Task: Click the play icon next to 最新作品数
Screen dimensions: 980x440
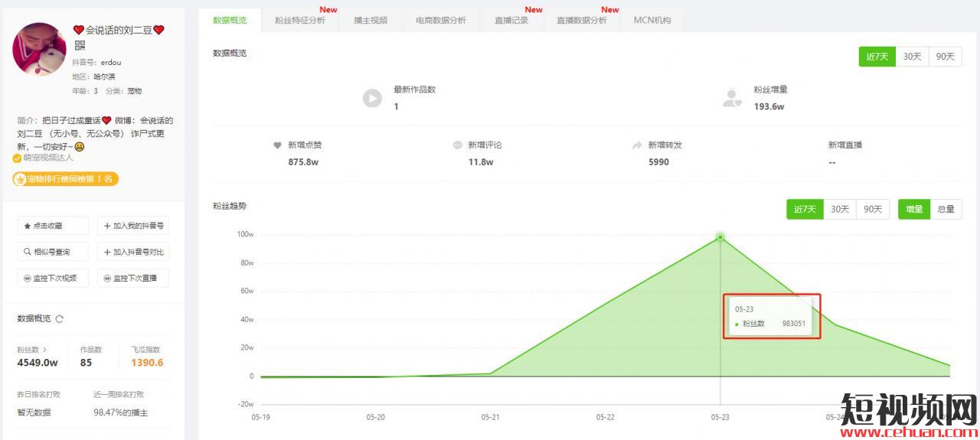Action: tap(372, 98)
